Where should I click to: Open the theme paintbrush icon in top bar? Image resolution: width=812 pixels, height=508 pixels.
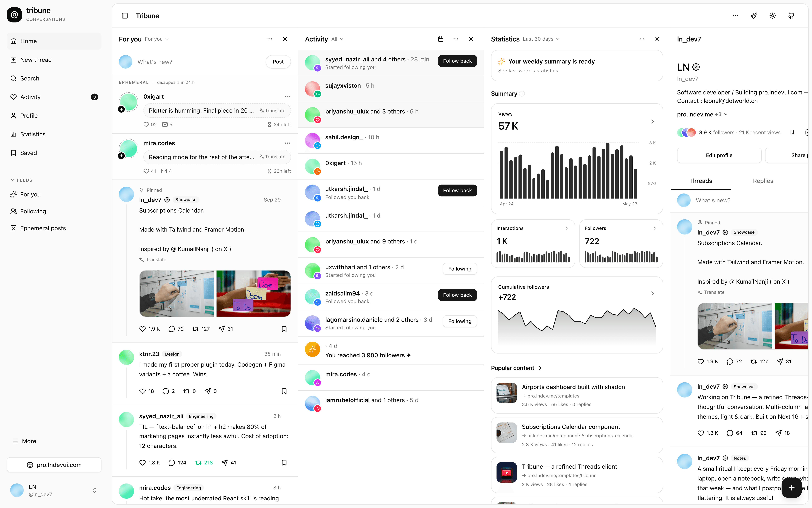(x=754, y=16)
